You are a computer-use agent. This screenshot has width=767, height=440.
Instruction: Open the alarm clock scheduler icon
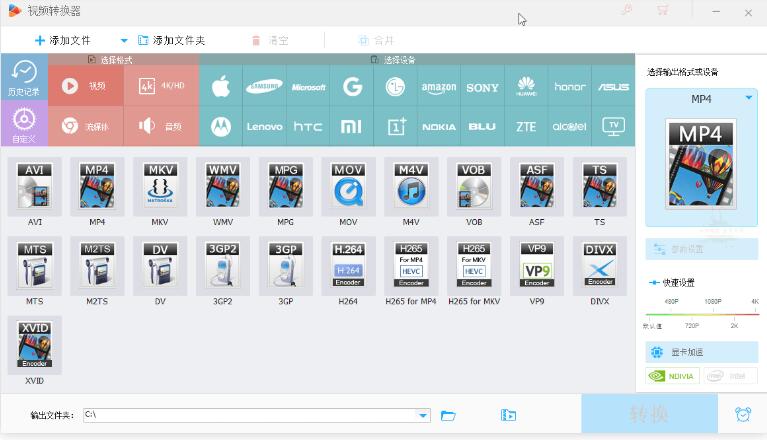(x=743, y=414)
